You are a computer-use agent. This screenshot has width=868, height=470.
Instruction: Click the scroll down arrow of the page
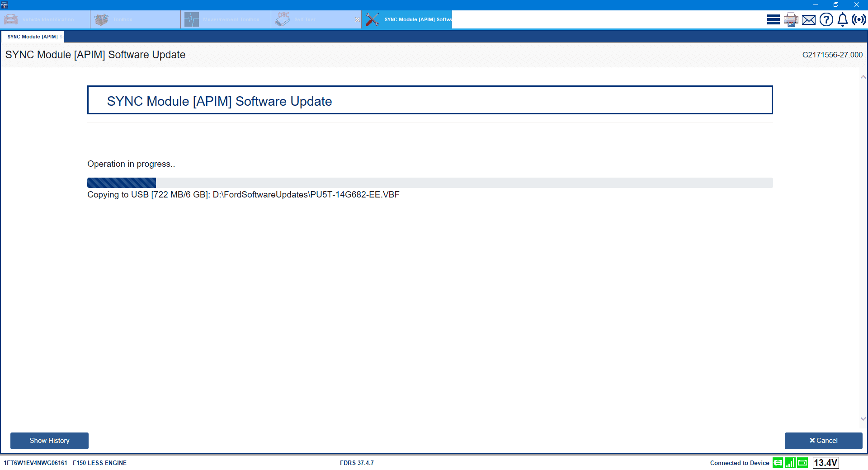click(863, 418)
